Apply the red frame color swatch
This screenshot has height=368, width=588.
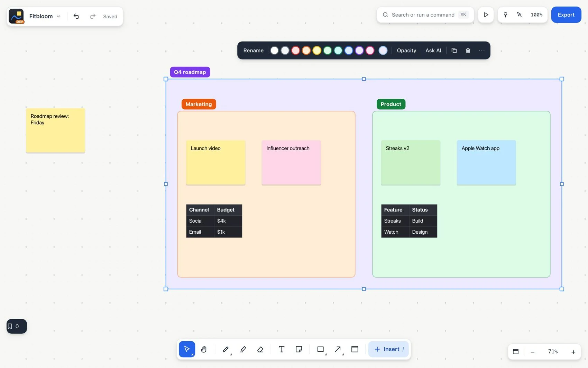coord(295,51)
